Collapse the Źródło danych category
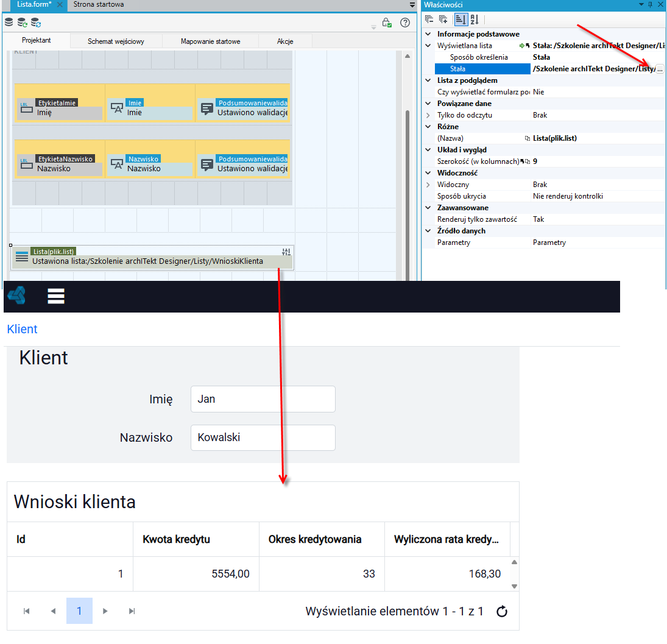This screenshot has width=667, height=644. pos(428,231)
